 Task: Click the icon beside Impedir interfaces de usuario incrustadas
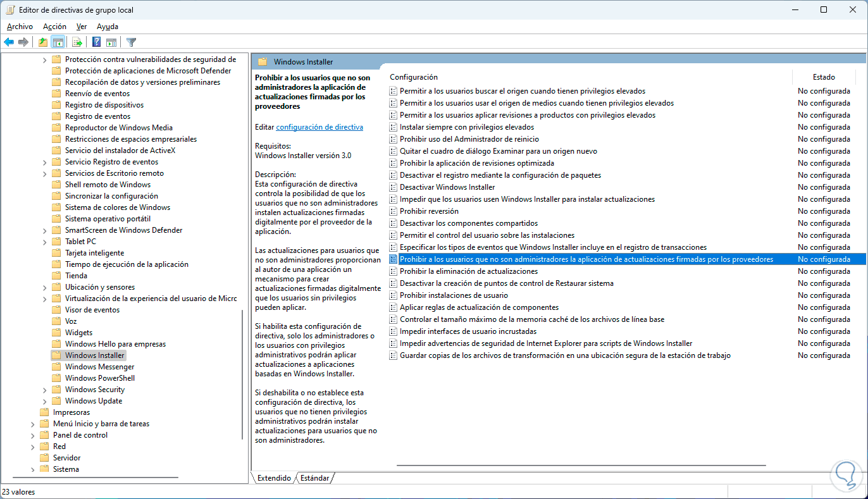click(393, 331)
